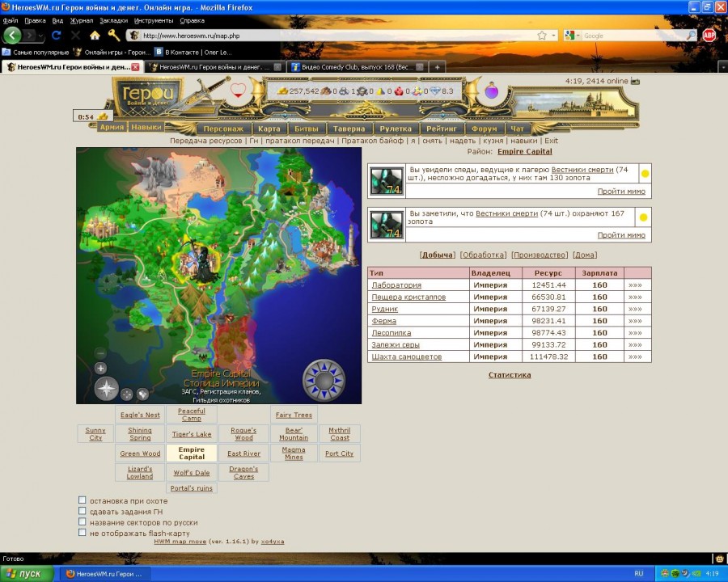
Task: Click the four-dot move map control
Action: pyautogui.click(x=126, y=394)
